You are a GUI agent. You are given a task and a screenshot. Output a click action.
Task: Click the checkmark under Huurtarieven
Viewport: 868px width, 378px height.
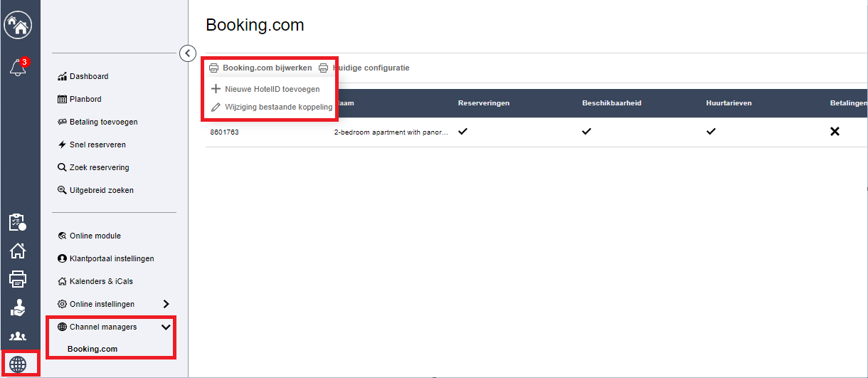(711, 132)
